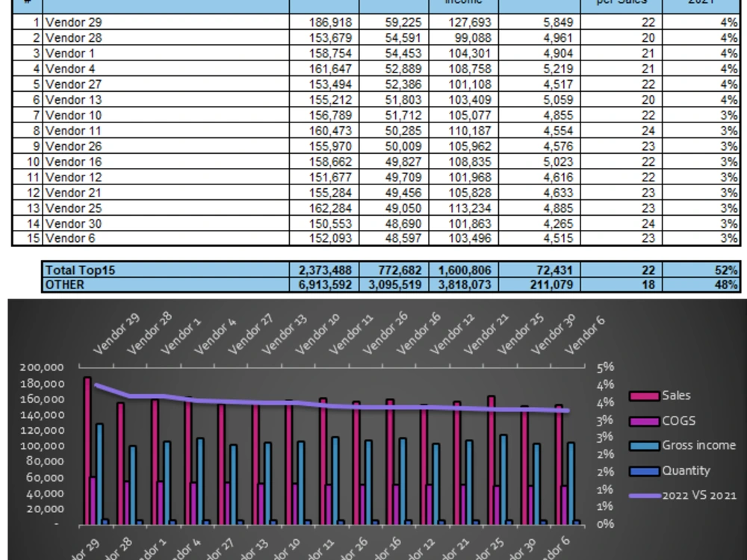Click the OTHER gross income 3,818,073
This screenshot has height=560, width=747.
pos(464,284)
